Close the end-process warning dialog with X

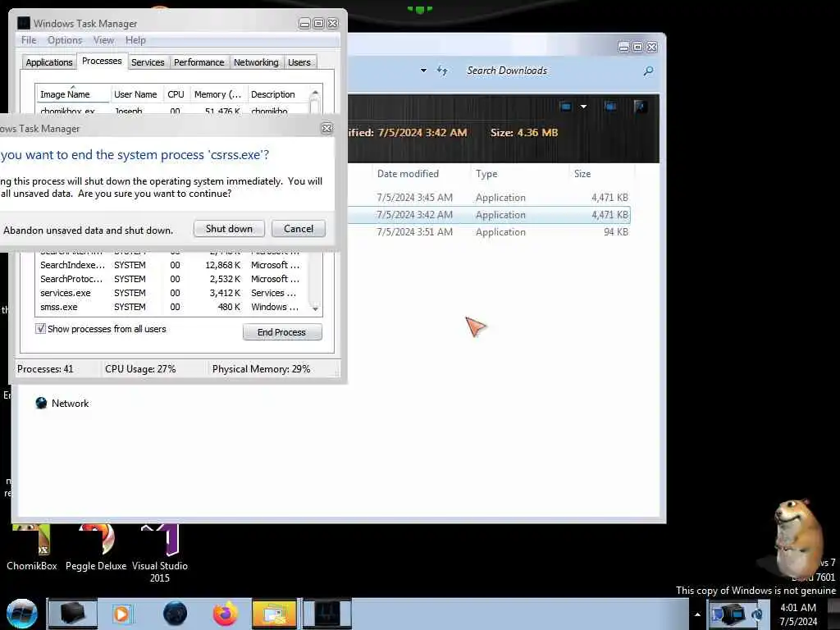click(x=326, y=129)
